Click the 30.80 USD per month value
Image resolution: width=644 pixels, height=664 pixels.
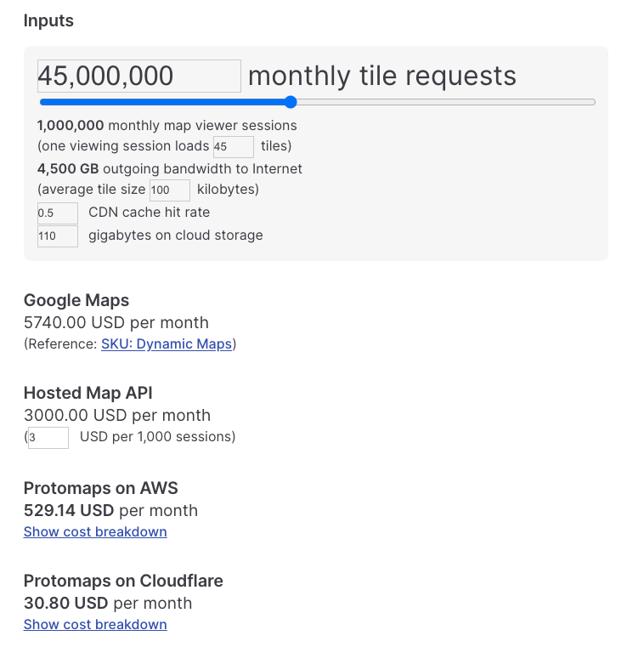108,604
